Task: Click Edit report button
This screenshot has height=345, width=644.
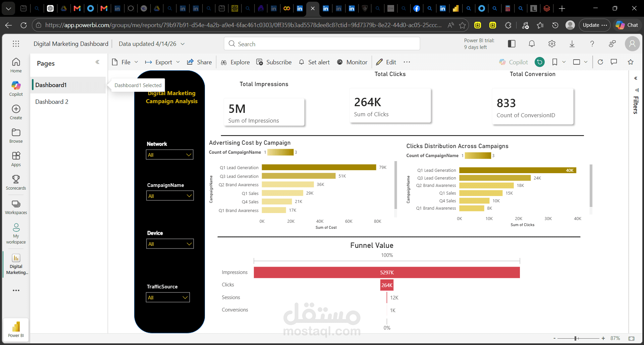Action: tap(386, 62)
